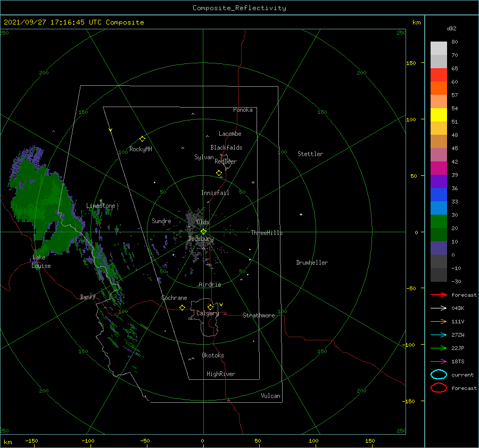Click the ThreeHills label
Viewport: 479px width, 448px height.
tap(267, 233)
